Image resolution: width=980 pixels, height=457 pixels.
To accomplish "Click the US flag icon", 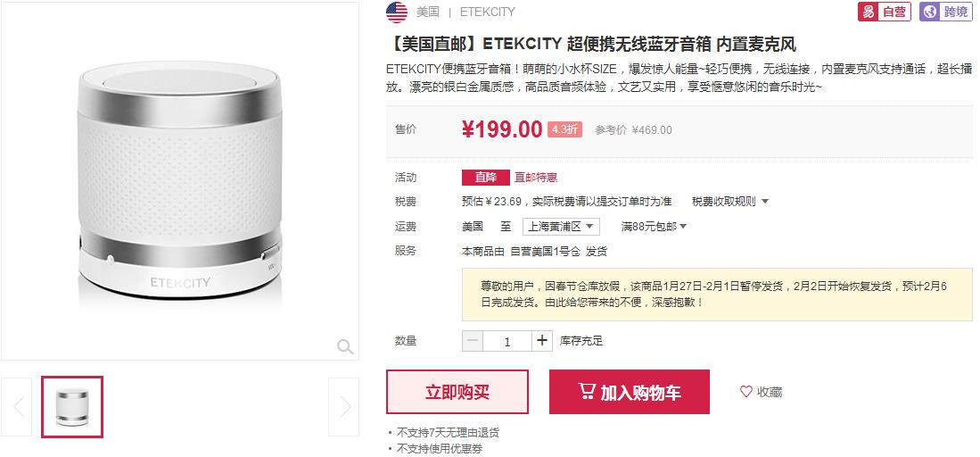I will [396, 12].
